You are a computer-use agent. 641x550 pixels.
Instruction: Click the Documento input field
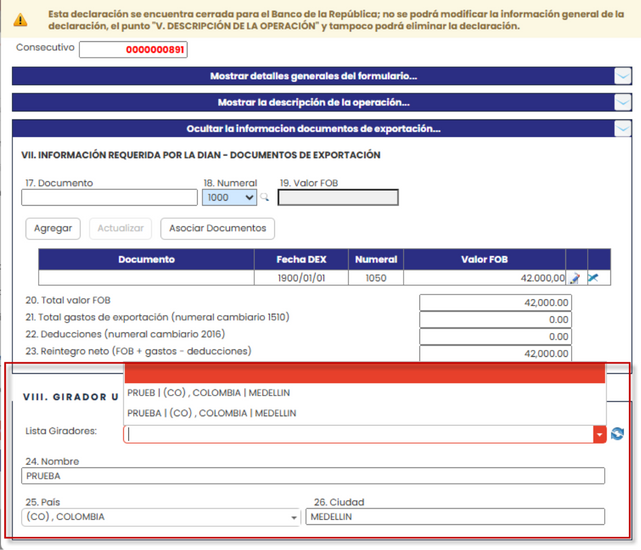pos(109,198)
